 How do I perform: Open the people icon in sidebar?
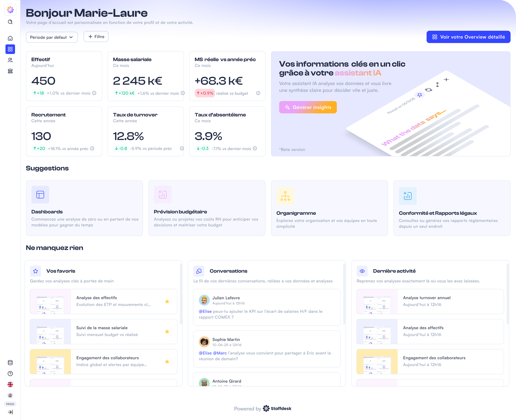tap(10, 60)
